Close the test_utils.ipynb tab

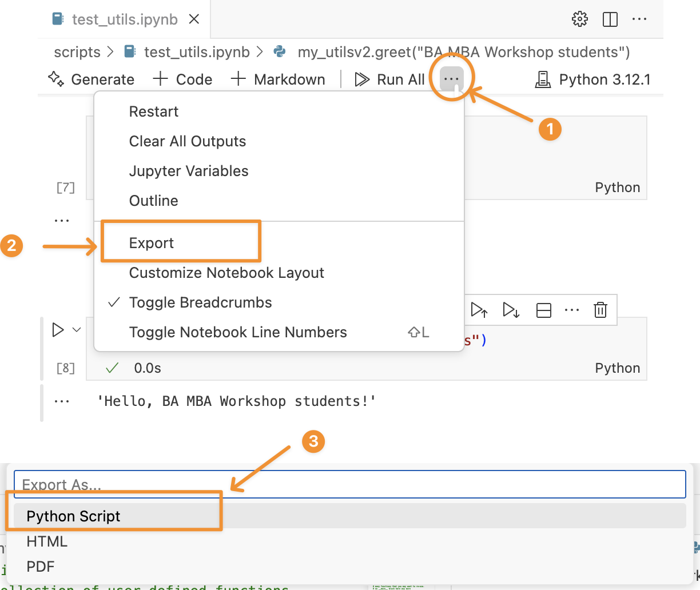click(194, 19)
